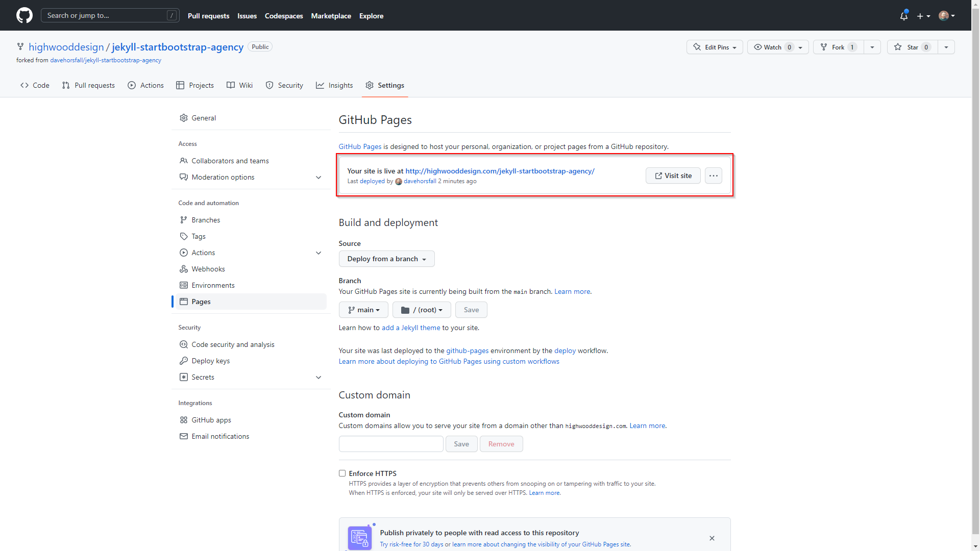Viewport: 980px width, 551px height.
Task: Star the repository
Action: point(912,47)
